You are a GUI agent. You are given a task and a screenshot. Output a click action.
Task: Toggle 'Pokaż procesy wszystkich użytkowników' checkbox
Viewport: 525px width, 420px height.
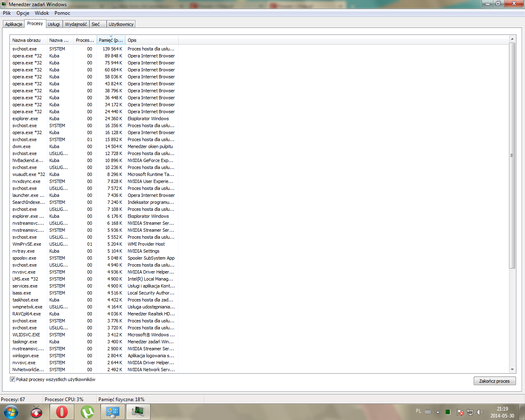point(12,379)
